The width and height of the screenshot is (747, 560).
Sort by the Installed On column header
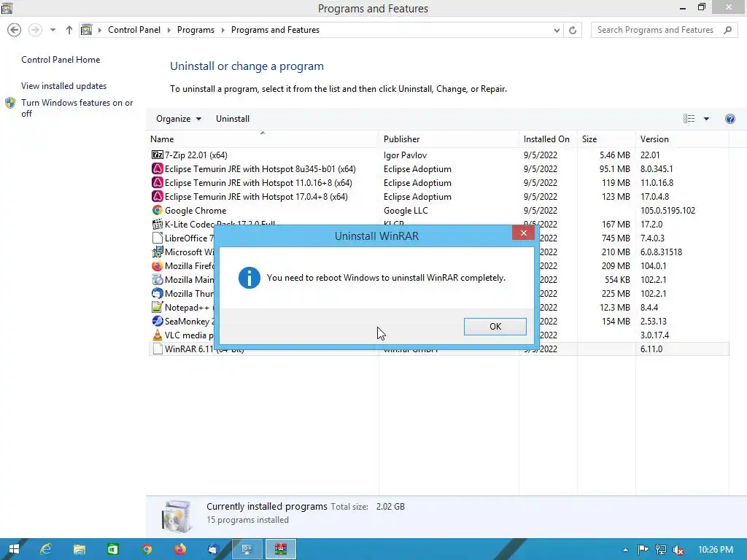point(548,139)
